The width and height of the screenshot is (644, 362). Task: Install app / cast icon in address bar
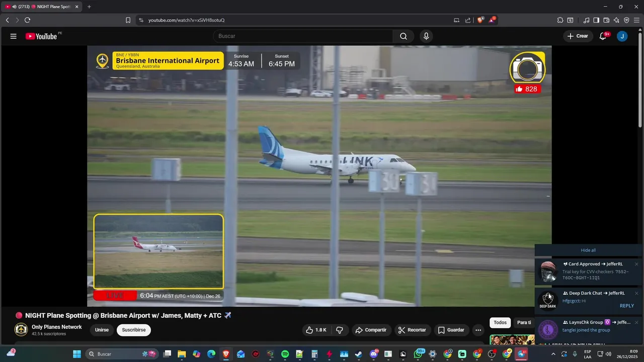456,20
